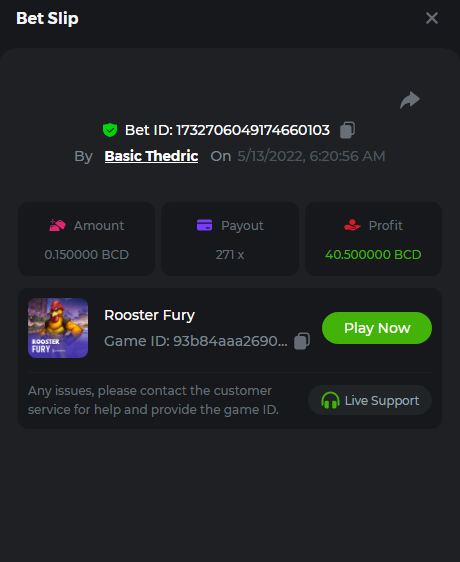Click the 40.500000 BCD profit value

[x=373, y=255]
